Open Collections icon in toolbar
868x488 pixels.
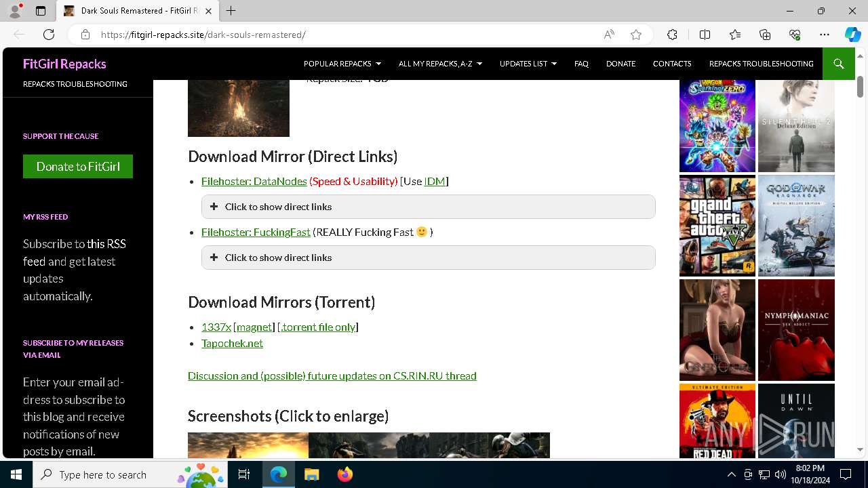(765, 35)
